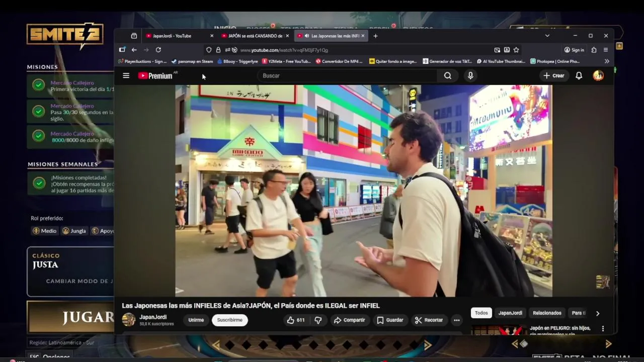Bookmark this page with the star icon

pyautogui.click(x=516, y=50)
